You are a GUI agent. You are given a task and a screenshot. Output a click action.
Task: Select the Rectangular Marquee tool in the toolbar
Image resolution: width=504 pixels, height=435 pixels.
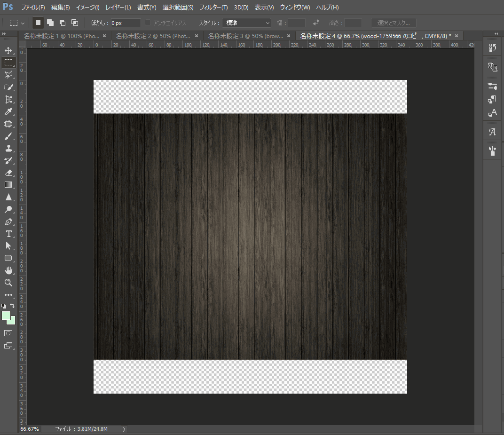8,63
